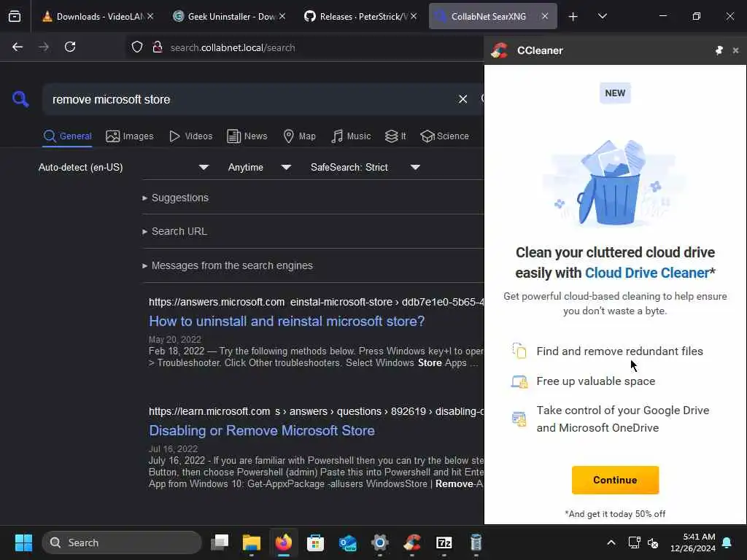Open 7-Zip from the taskbar

coord(444,542)
